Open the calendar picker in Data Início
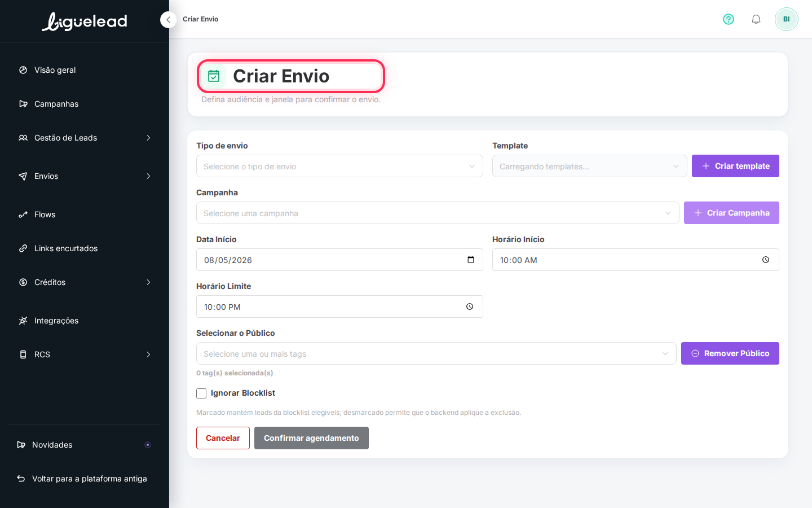The image size is (812, 508). pos(471,260)
